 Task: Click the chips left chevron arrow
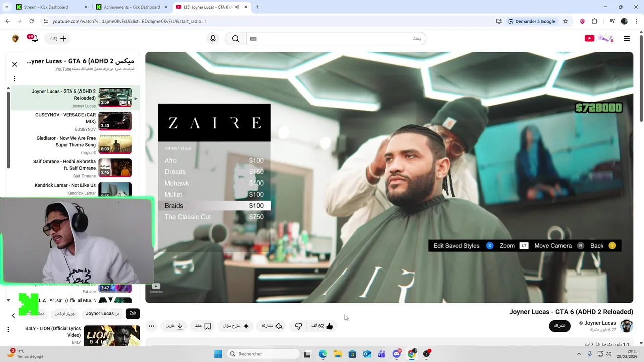[13, 315]
